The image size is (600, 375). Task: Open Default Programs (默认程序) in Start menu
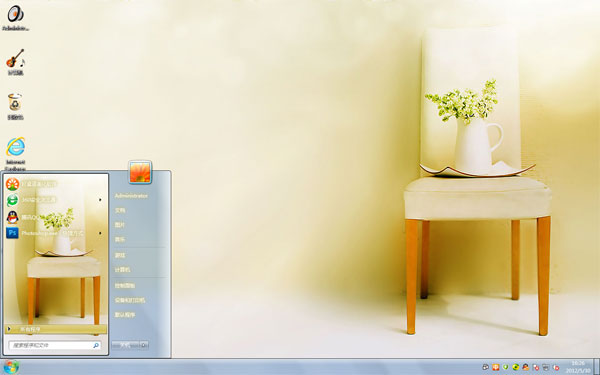coord(125,315)
